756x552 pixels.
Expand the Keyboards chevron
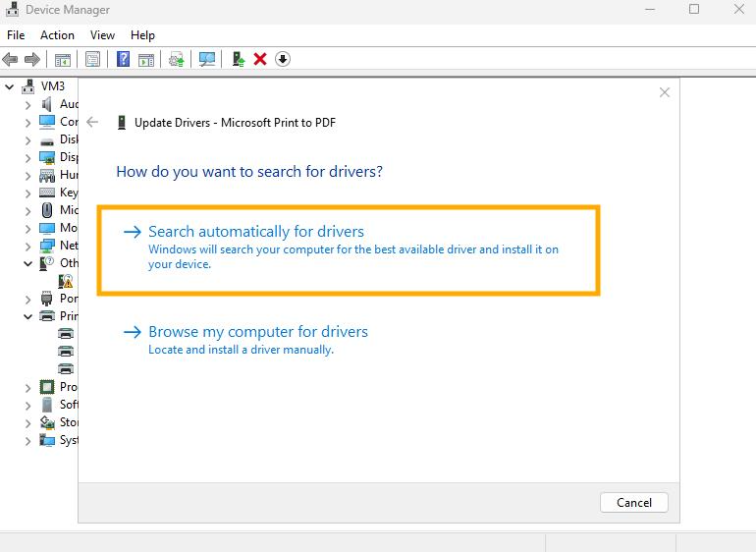(27, 193)
